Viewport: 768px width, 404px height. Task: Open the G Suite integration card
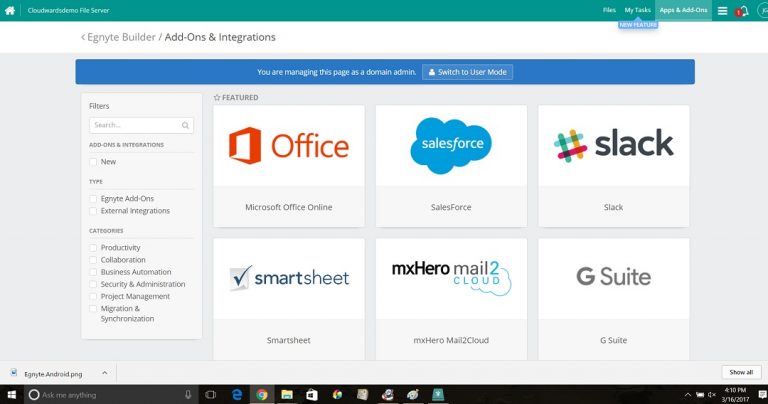614,299
